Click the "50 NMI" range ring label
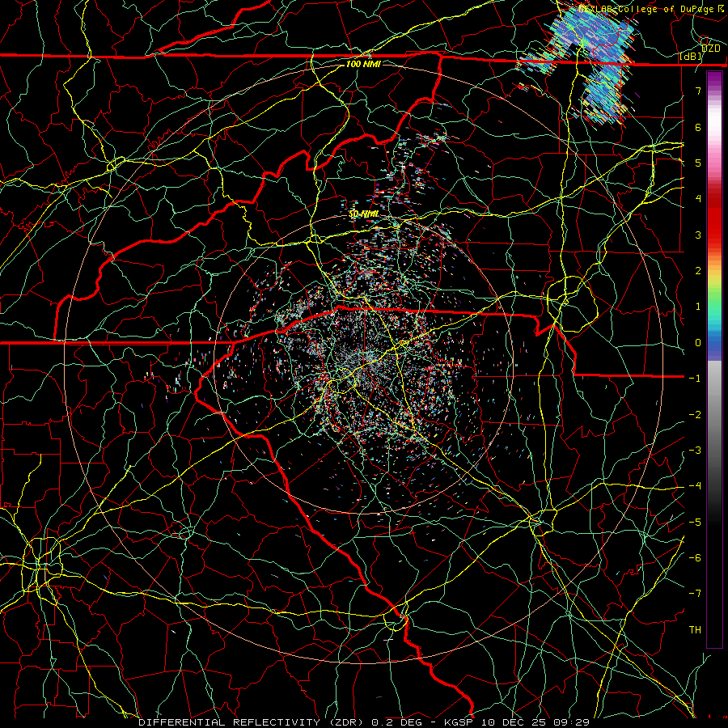The image size is (728, 728). click(x=363, y=214)
